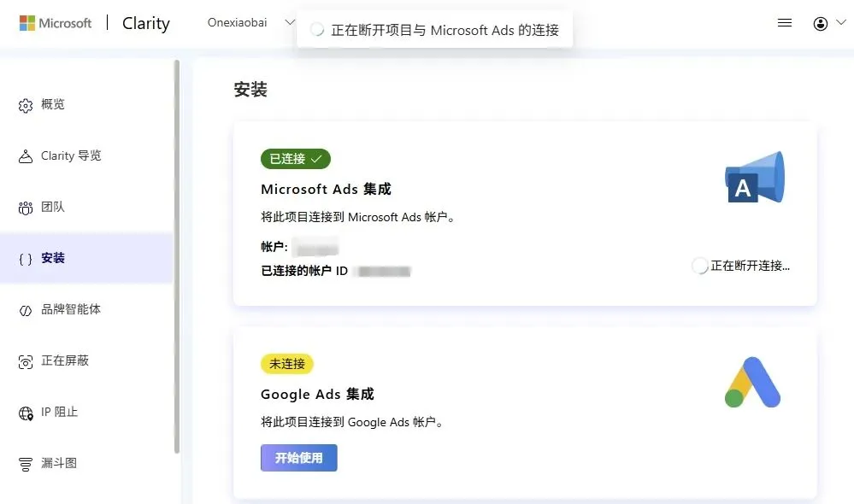Click the 漏斗图 funnel icon

(x=26, y=464)
